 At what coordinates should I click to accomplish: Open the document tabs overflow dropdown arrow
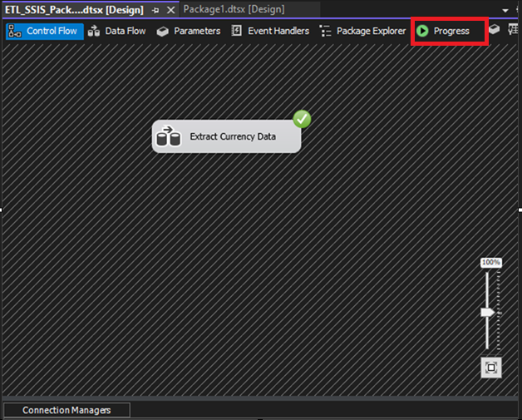[x=505, y=11]
